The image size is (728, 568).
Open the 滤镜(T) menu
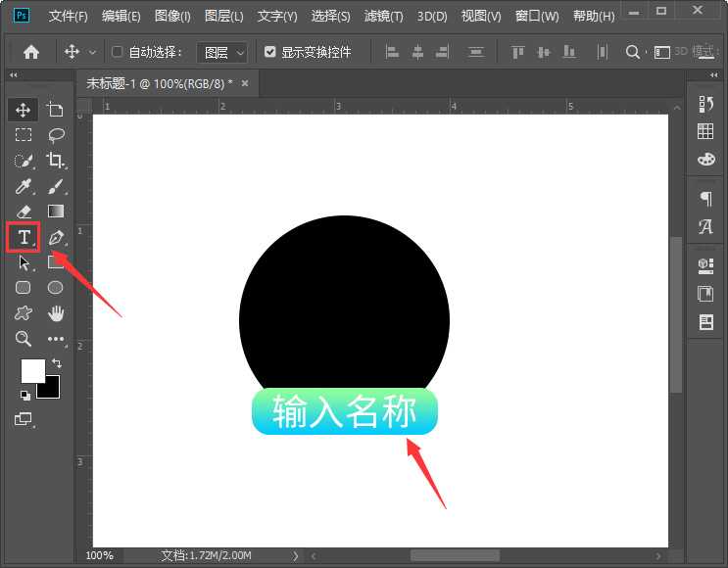click(383, 17)
